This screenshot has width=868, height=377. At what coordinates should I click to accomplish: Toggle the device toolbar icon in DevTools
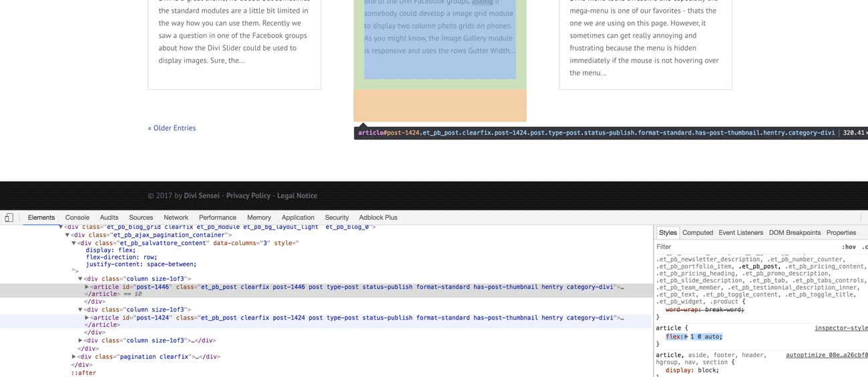9,218
